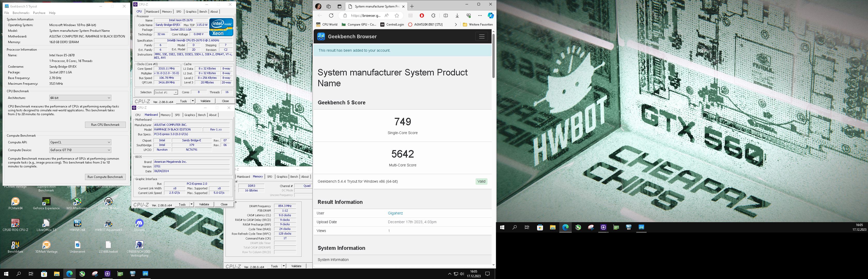Open browser essentials heartbeat icon

click(468, 16)
